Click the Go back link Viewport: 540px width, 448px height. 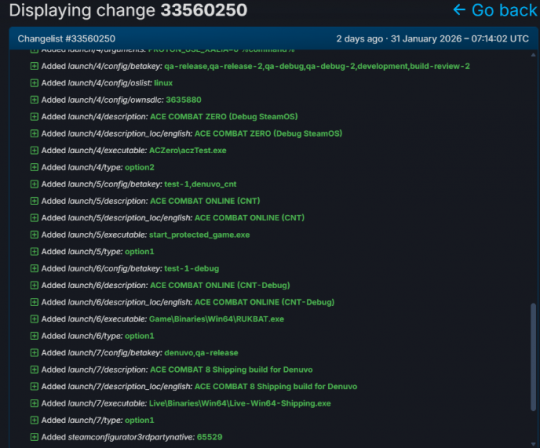coord(504,10)
